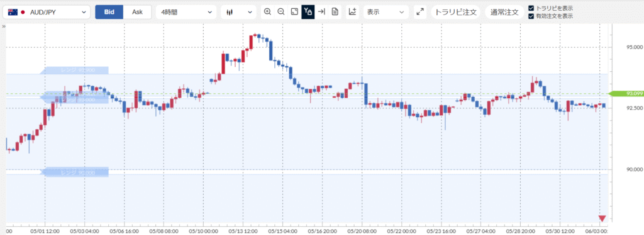Add a technical indicator to chart

[x=352, y=12]
